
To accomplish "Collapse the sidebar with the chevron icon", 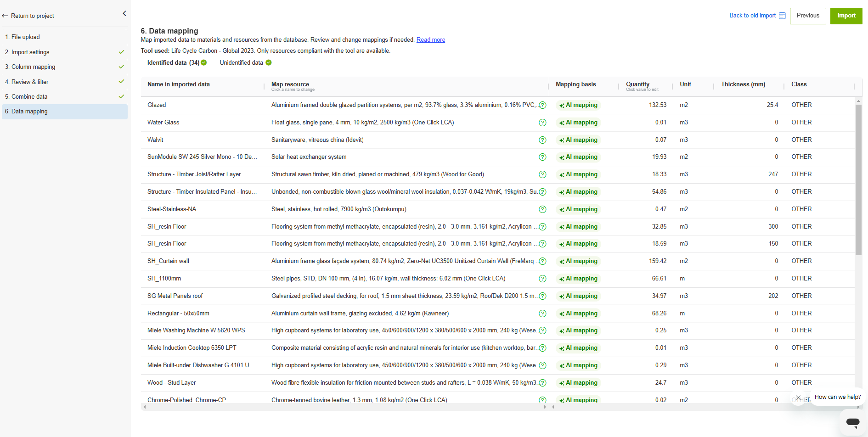I will tap(124, 14).
